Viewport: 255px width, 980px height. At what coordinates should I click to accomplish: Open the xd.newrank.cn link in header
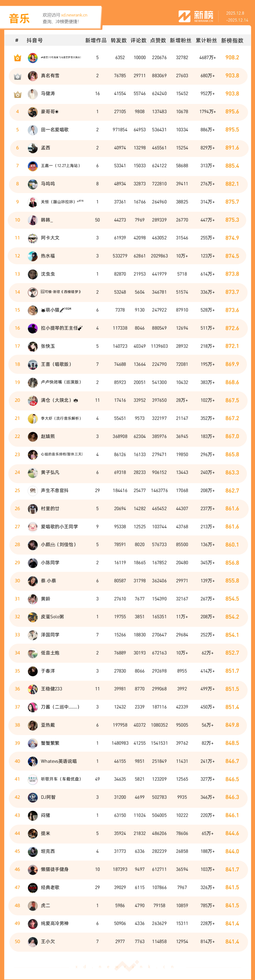tap(74, 15)
